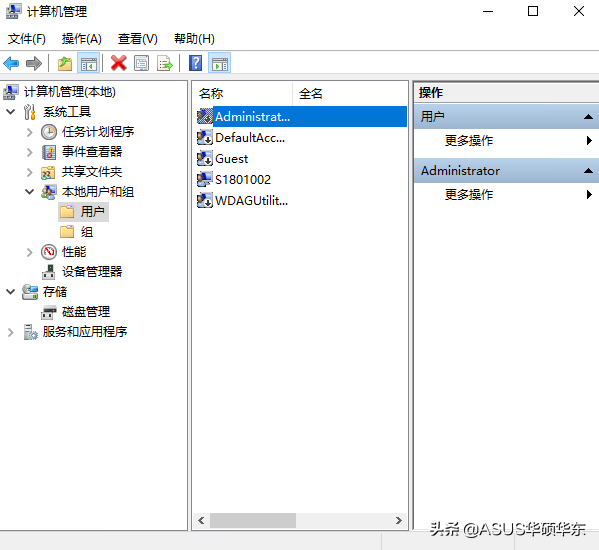Click the Up one level folder icon
The image size is (599, 550).
click(x=65, y=63)
